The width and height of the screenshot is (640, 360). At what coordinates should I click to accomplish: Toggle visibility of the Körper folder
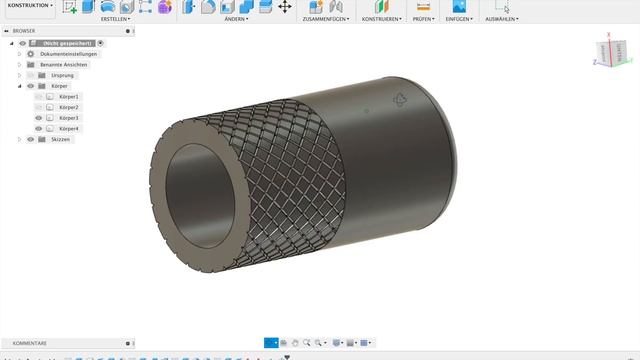pyautogui.click(x=31, y=86)
